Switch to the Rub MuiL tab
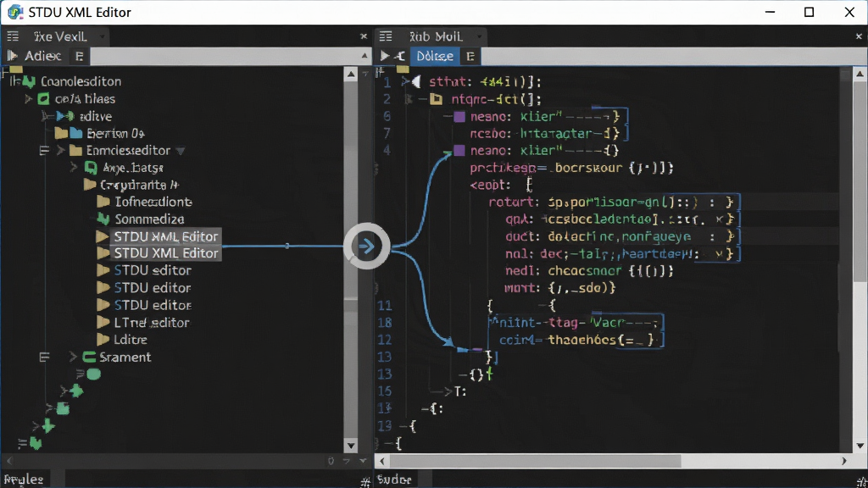Screen dimensions: 868x488 pos(436,36)
